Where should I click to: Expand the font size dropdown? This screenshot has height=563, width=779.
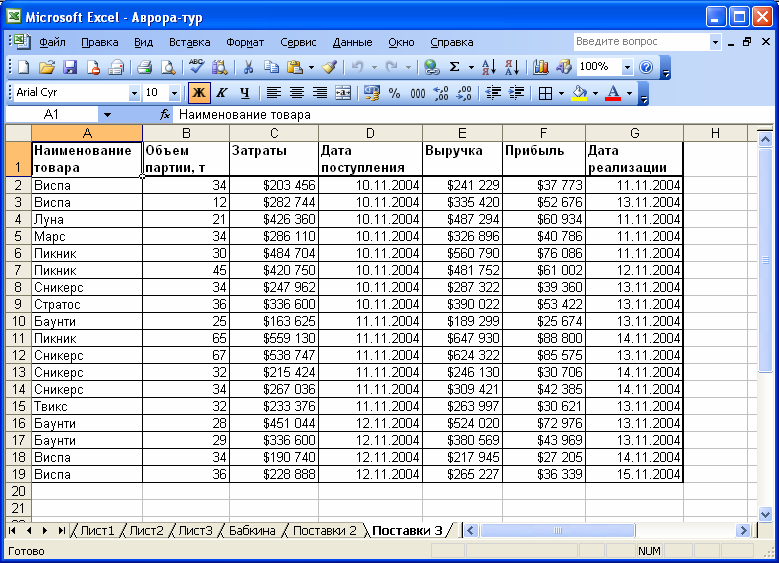(x=174, y=93)
